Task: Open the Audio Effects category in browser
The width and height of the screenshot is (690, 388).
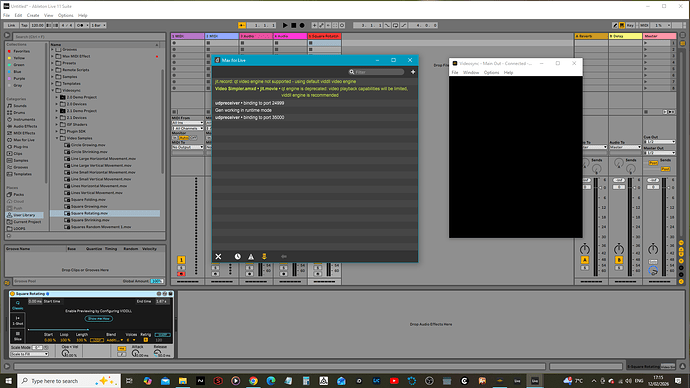Action: click(x=24, y=126)
